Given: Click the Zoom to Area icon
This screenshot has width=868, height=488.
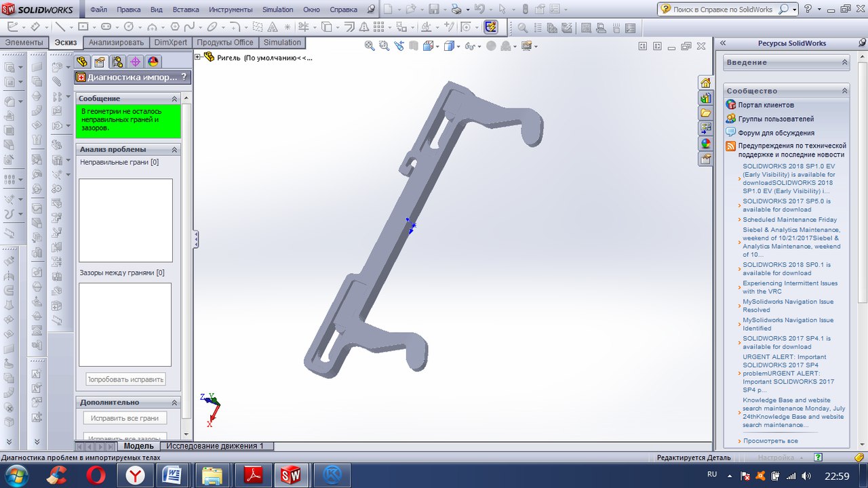Looking at the screenshot, I should [x=384, y=46].
